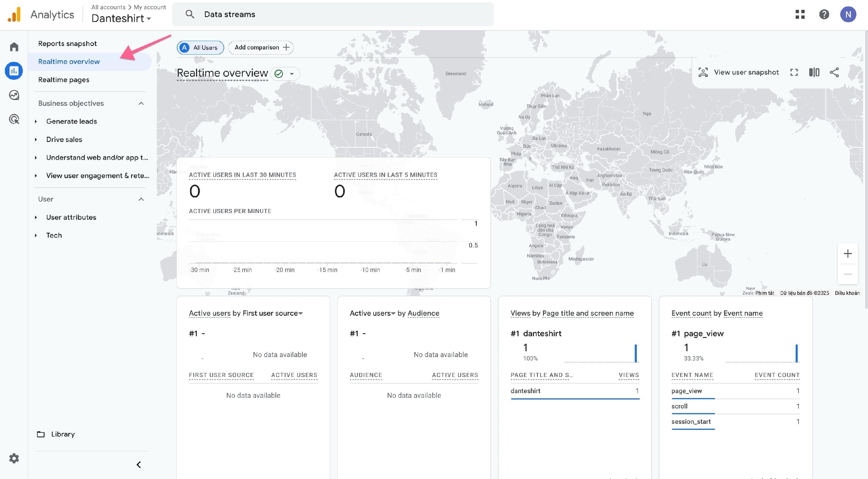Click the Add comparison button
This screenshot has height=479, width=868.
[261, 47]
